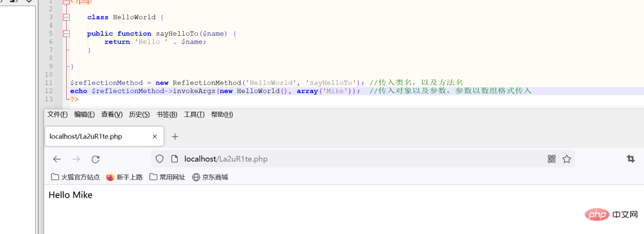The width and height of the screenshot is (644, 234).
Task: Go forward with the browser arrow
Action: pyautogui.click(x=76, y=159)
